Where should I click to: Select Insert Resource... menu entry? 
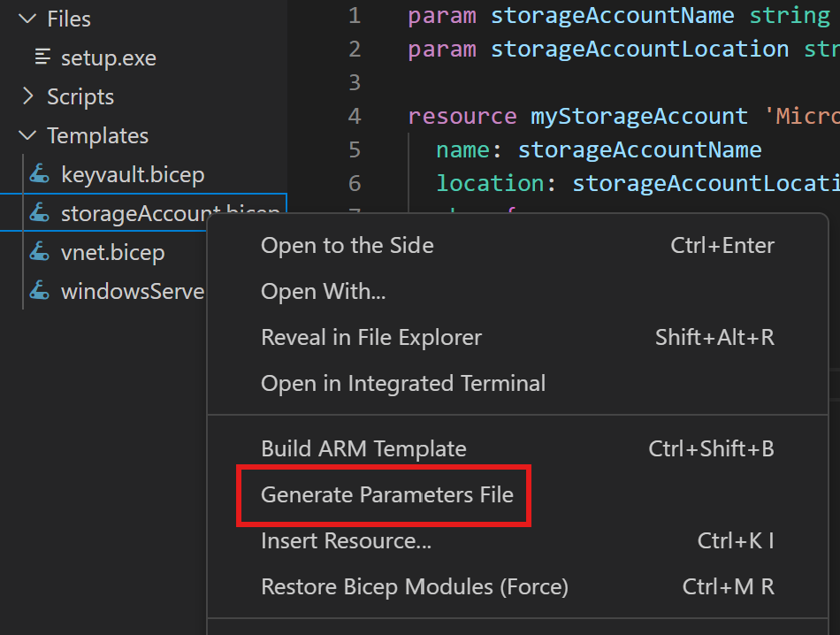(346, 541)
